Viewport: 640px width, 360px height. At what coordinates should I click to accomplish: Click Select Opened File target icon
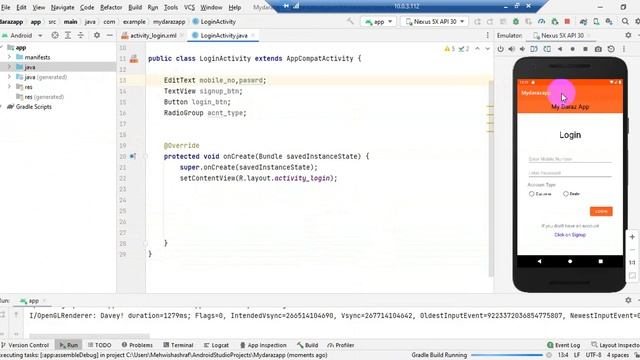coord(55,36)
